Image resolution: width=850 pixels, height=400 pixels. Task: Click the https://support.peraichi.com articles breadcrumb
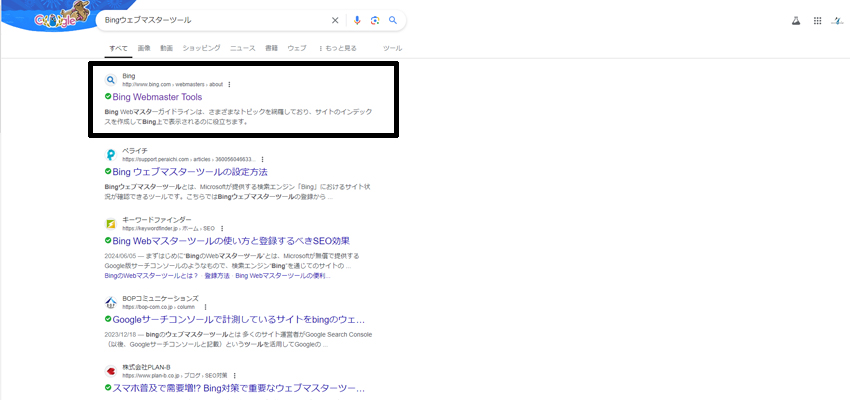pyautogui.click(x=189, y=159)
